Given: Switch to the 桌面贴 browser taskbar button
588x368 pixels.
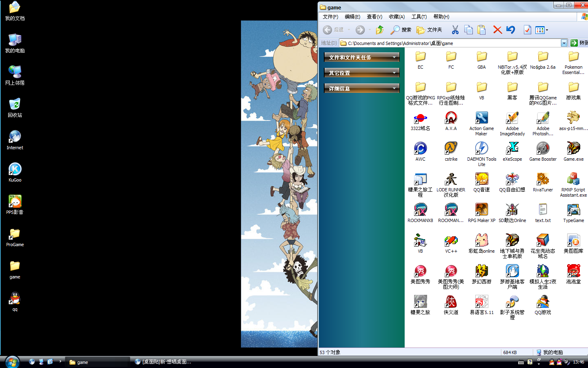Looking at the screenshot, I should (163, 362).
